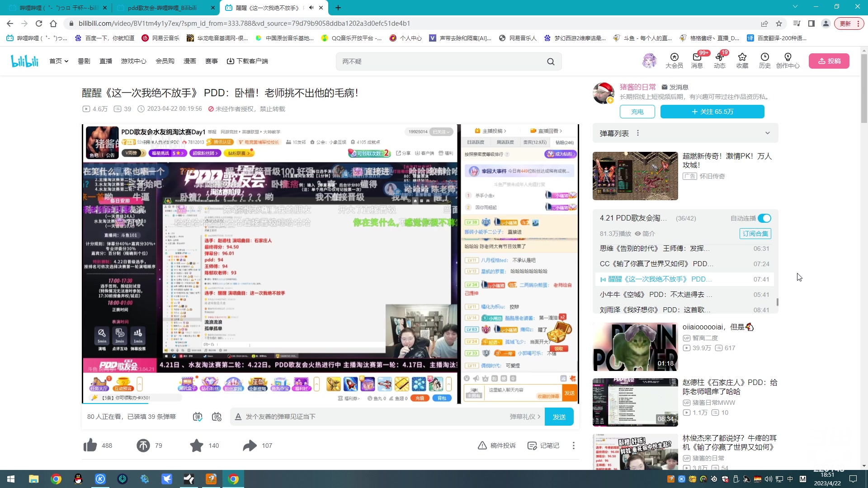
Task: Open 番剧 navigation item
Action: point(84,61)
